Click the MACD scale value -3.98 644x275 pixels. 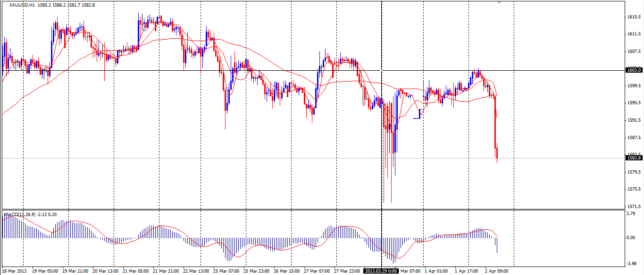[632, 264]
